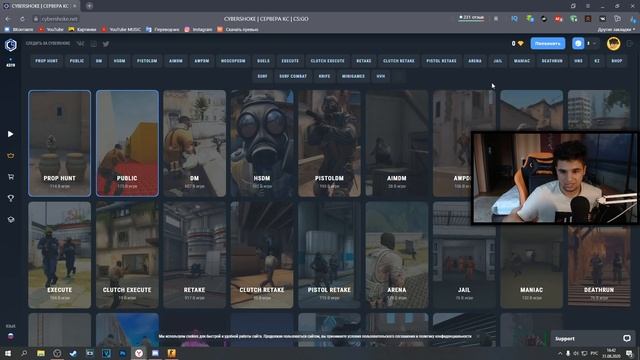640x360 pixels.
Task: Open the play servers sidebar icon
Action: 11,134
